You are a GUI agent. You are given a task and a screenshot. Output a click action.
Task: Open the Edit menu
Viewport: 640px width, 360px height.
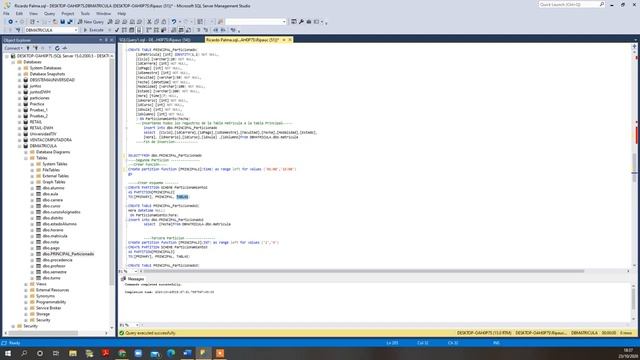(x=19, y=13)
